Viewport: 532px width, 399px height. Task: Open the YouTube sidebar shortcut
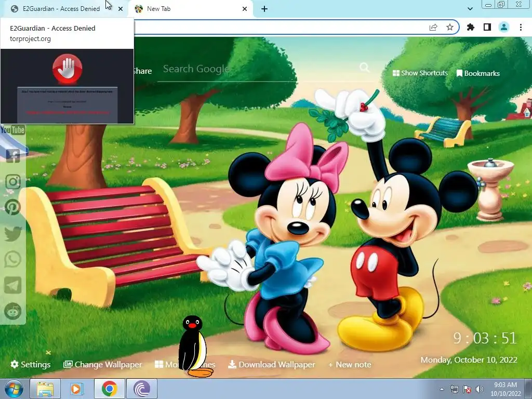pos(12,130)
